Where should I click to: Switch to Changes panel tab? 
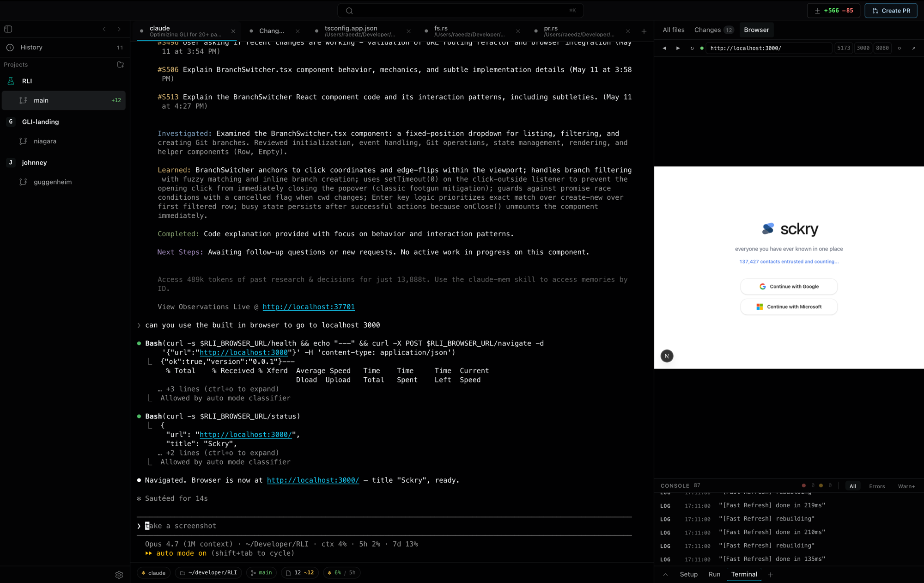(714, 30)
